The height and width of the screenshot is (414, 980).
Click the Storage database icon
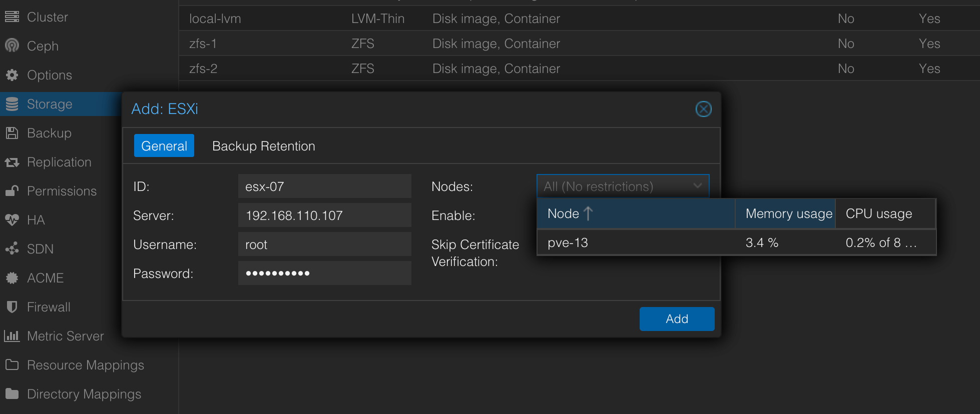click(12, 104)
